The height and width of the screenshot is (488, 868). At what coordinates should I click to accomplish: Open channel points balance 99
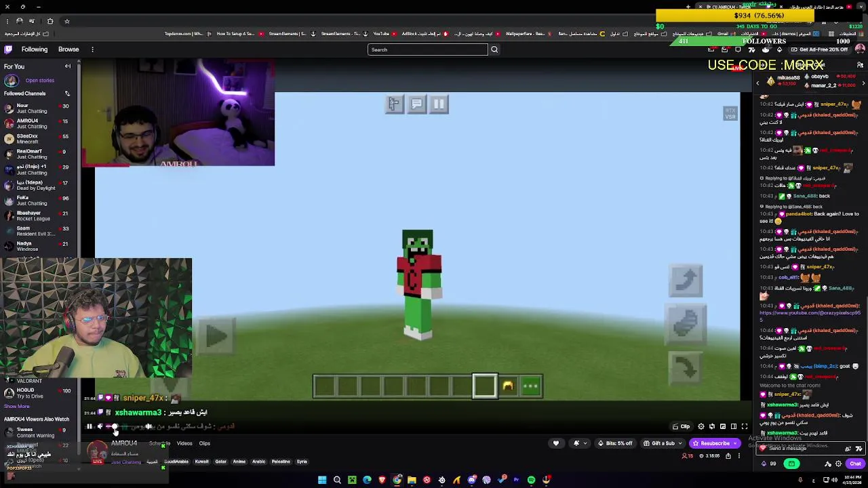tap(769, 464)
